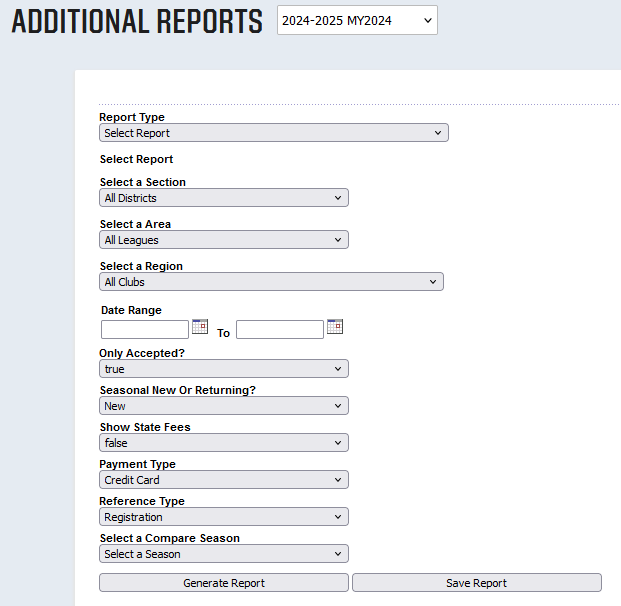Expand Reference Type dropdown showing Registration

point(224,517)
